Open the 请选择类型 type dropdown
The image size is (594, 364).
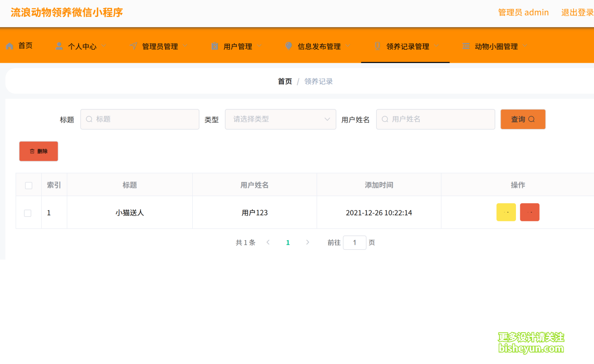pos(280,119)
